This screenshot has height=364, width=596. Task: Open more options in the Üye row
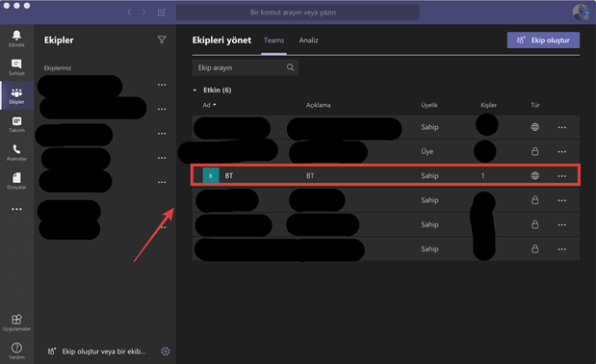click(561, 151)
